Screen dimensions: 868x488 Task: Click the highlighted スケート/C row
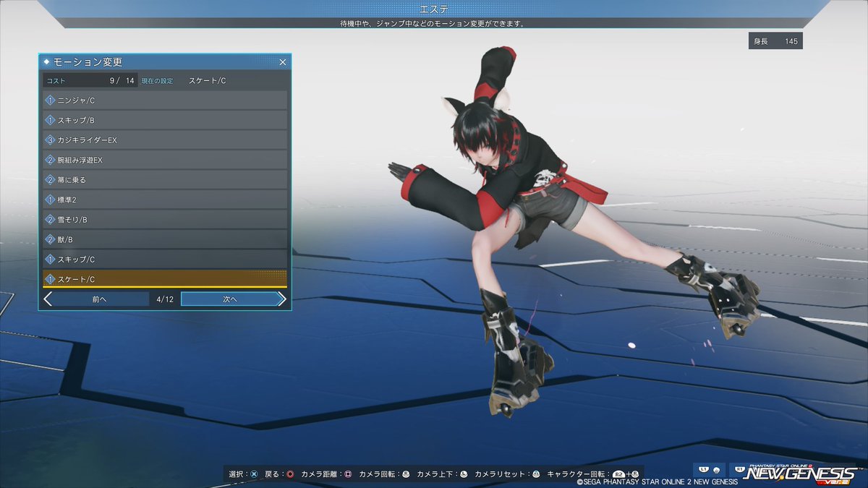point(165,279)
